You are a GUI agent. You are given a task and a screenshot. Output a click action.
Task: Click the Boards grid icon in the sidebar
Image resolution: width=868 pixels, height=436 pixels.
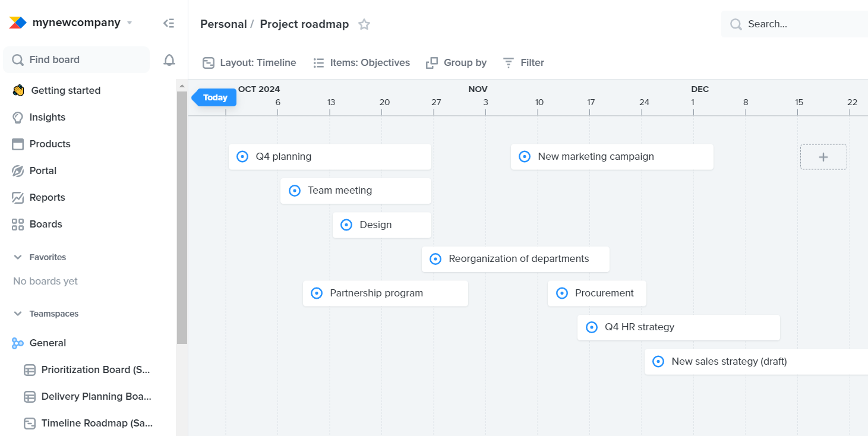[18, 224]
